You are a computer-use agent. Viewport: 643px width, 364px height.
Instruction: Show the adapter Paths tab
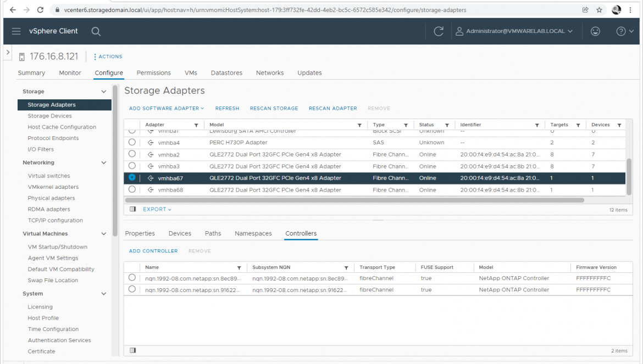[213, 233]
